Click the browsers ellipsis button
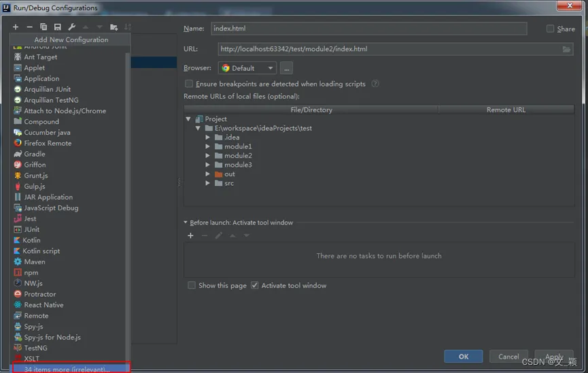The height and width of the screenshot is (373, 588). [x=286, y=68]
